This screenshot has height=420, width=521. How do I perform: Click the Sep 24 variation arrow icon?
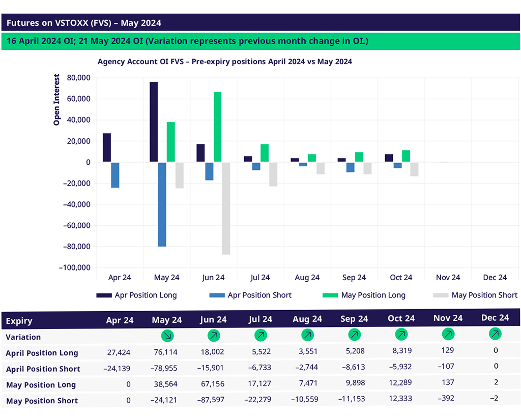point(354,335)
